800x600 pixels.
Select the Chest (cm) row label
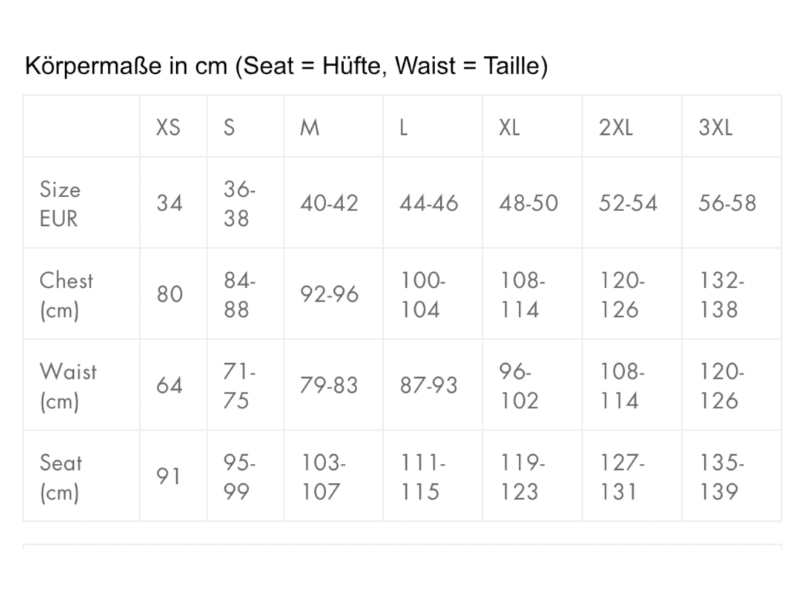[x=66, y=295]
